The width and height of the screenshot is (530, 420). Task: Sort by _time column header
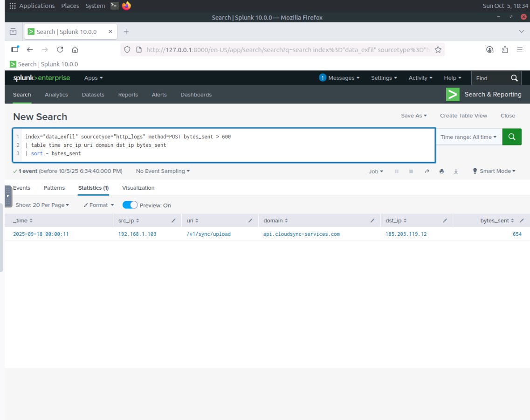23,220
